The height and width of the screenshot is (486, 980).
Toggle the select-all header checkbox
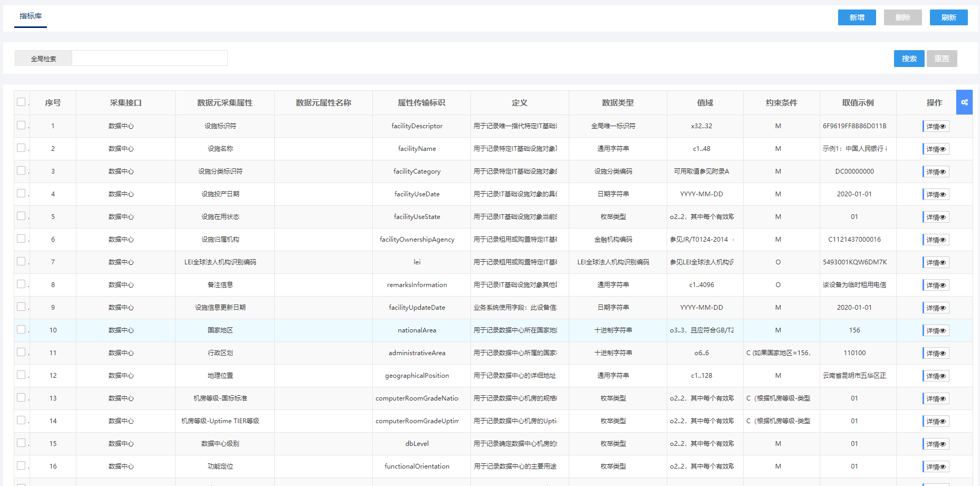coord(21,102)
